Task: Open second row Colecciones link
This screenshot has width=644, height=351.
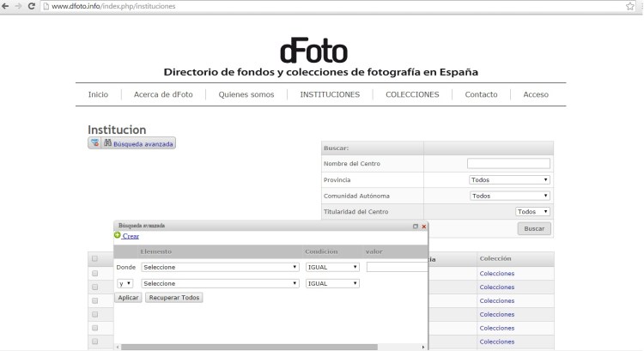Action: pos(497,287)
